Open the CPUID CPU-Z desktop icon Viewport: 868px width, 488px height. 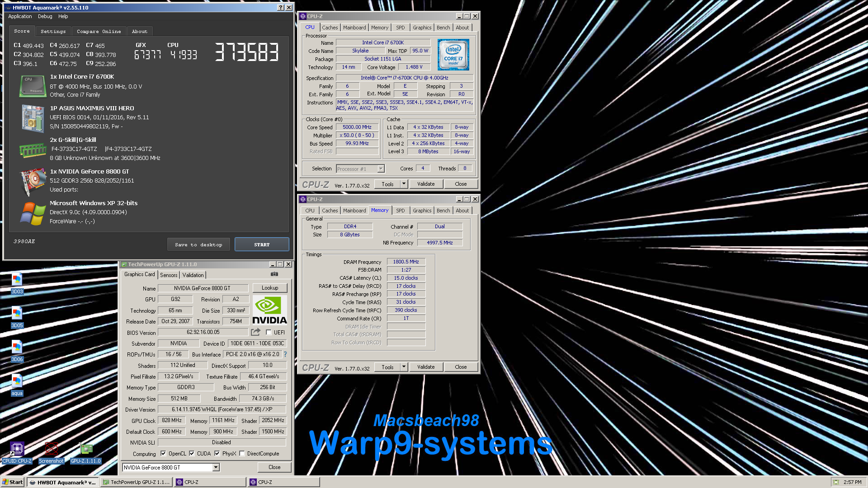pos(17,452)
